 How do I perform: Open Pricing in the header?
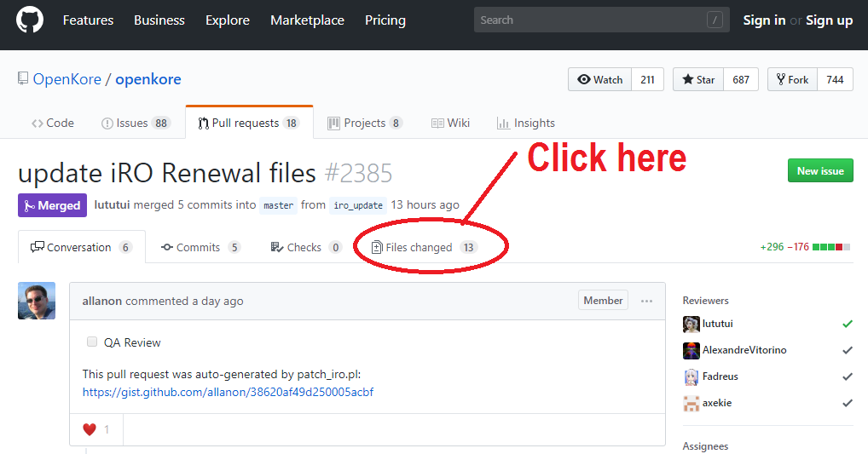pos(385,20)
